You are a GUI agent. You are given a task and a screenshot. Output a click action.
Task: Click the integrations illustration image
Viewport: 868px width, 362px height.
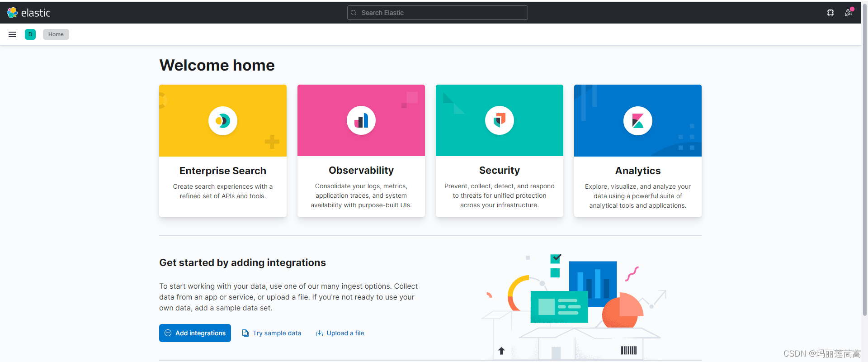[x=574, y=307]
